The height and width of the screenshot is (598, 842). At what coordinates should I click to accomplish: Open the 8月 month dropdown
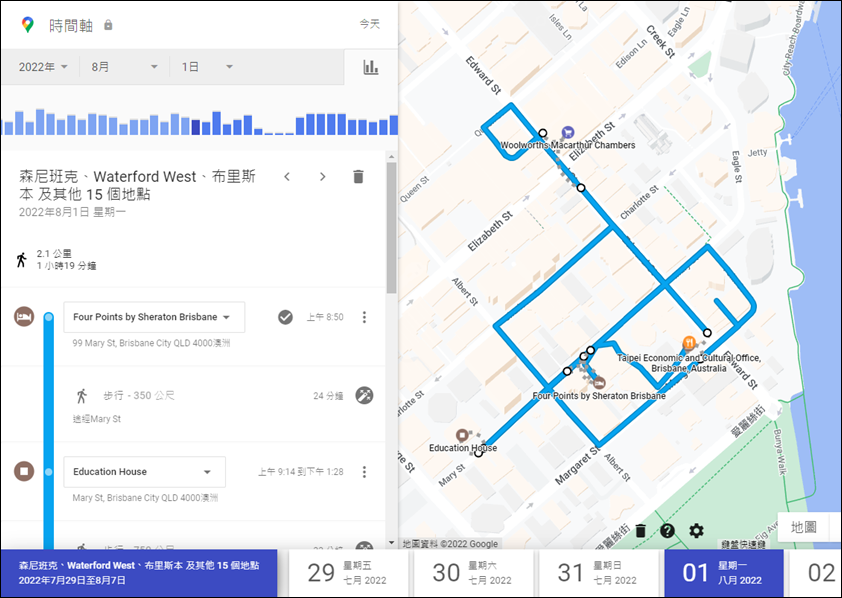pyautogui.click(x=125, y=67)
